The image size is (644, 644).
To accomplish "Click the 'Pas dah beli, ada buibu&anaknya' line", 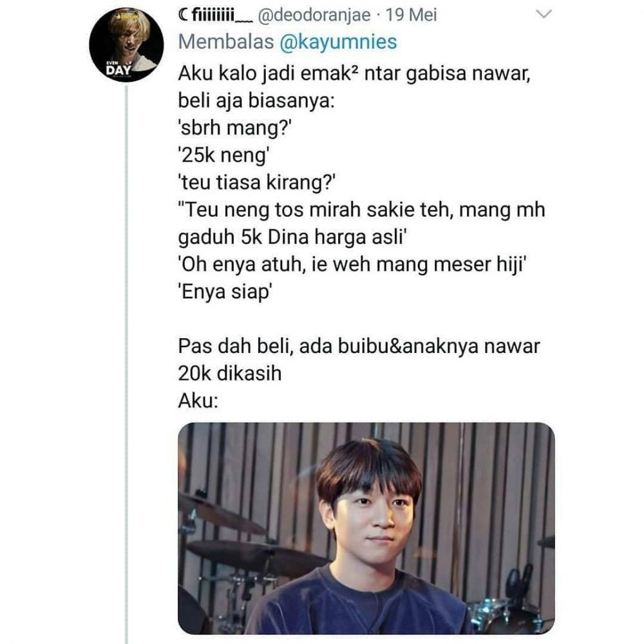I will click(x=359, y=346).
